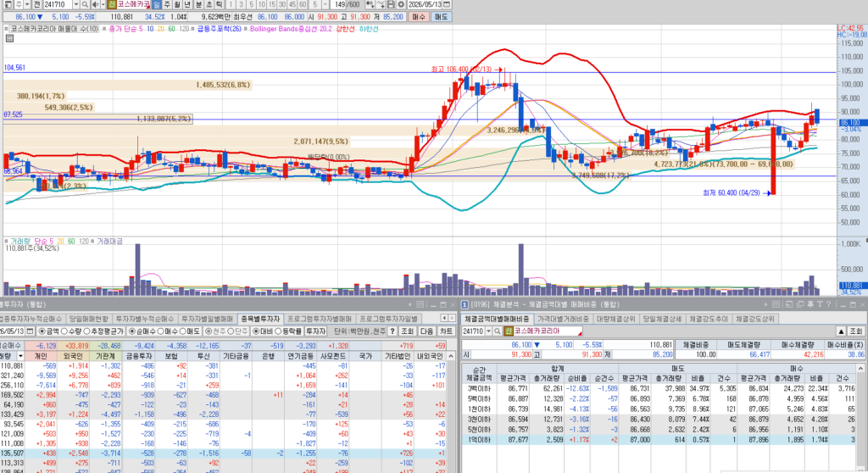The image size is (868, 473).
Task: Switch to 가격대별거래비중 tab
Action: 564,319
